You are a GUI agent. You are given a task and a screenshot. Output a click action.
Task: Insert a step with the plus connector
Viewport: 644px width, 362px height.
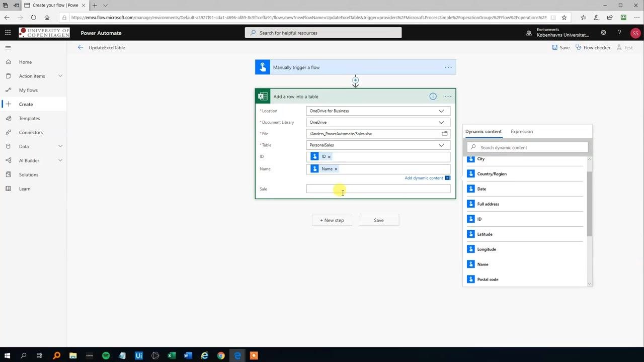355,80
